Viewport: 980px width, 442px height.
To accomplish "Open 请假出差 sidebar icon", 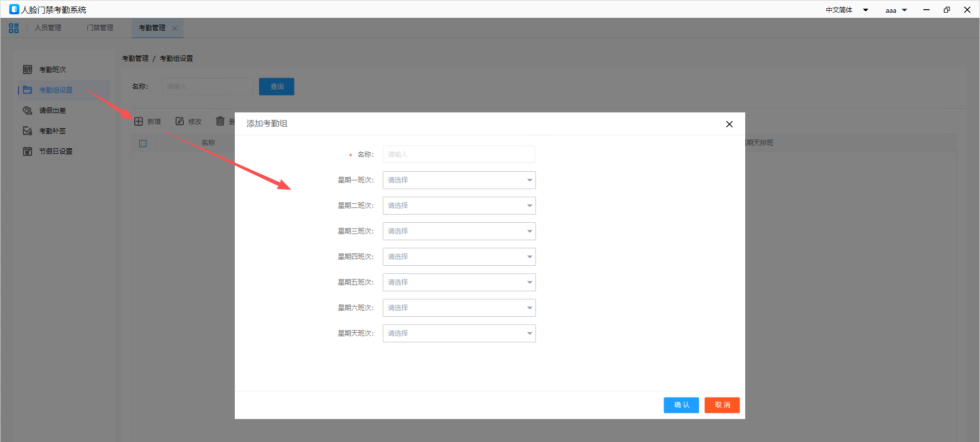I will (x=28, y=110).
